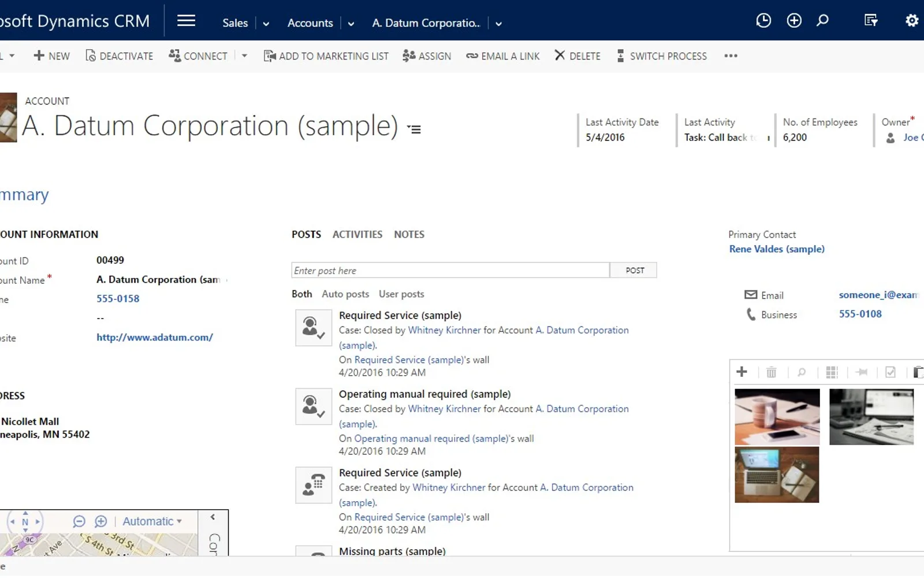Click the No. of Employees value 6,200
Image resolution: width=924 pixels, height=578 pixels.
point(795,138)
